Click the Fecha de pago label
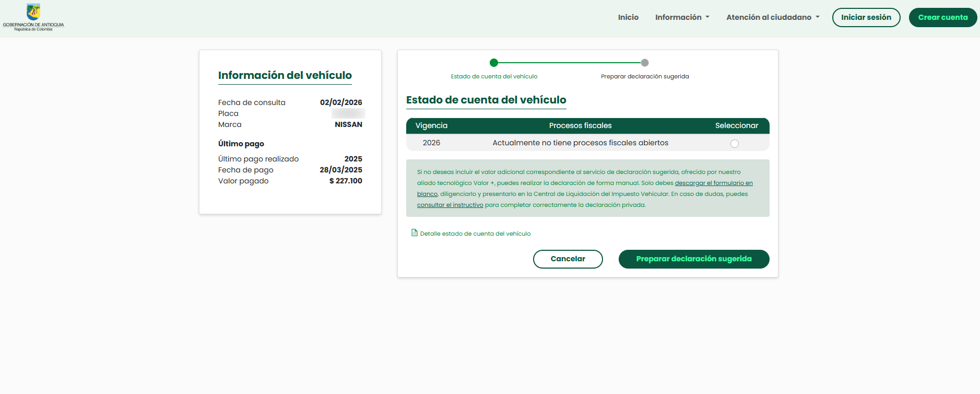This screenshot has height=394, width=980. (246, 170)
